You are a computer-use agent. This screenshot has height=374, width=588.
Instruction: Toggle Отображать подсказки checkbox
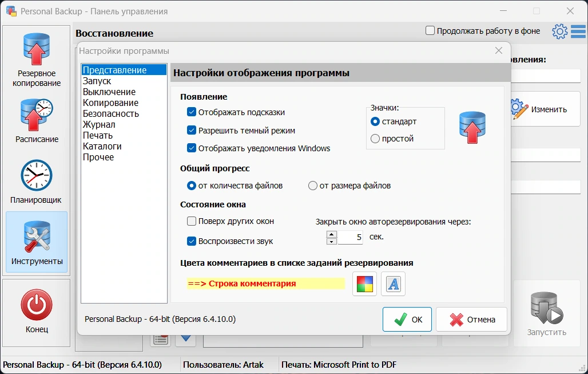point(191,112)
